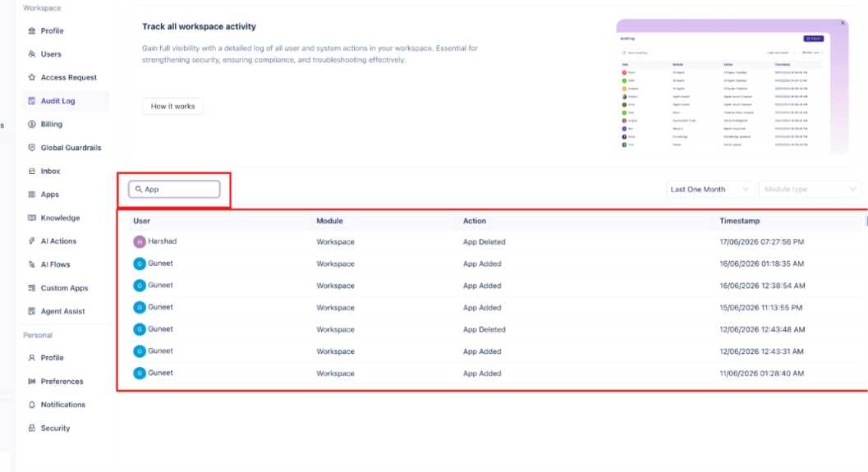This screenshot has height=472, width=868.
Task: Click the Access Request star icon
Action: (x=31, y=77)
